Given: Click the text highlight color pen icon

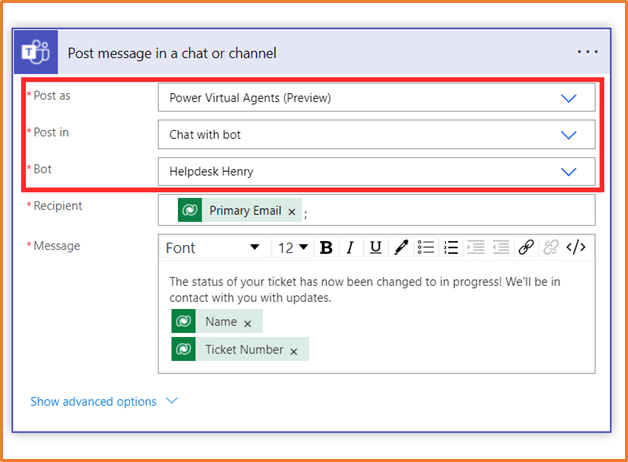Looking at the screenshot, I should point(400,247).
